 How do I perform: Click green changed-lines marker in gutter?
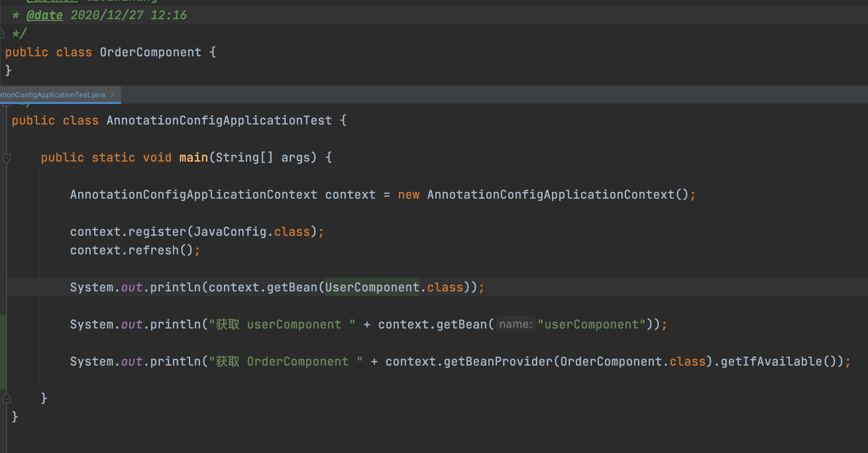[x=3, y=352]
